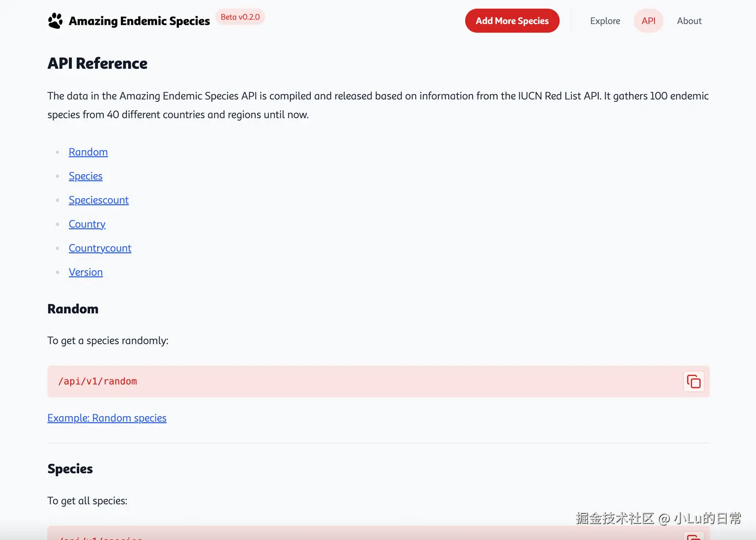Copy the /api/v1/random endpoint code
The width and height of the screenshot is (756, 540).
(x=694, y=382)
